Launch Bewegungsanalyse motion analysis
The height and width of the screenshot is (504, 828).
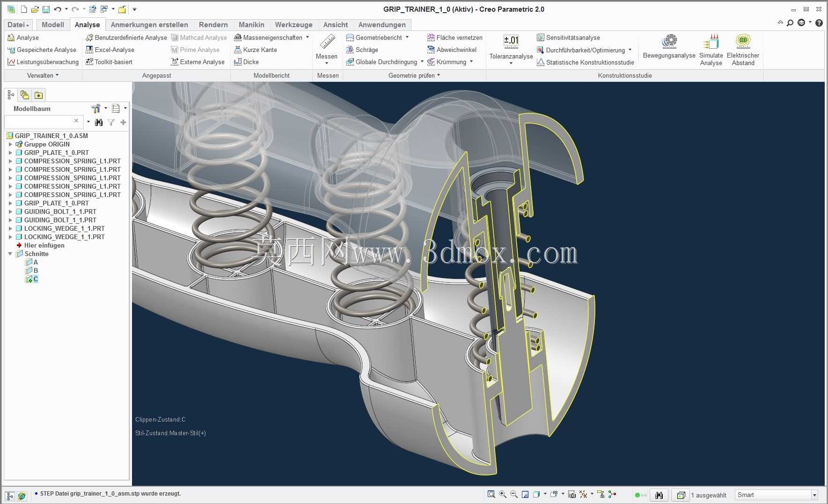pyautogui.click(x=669, y=47)
